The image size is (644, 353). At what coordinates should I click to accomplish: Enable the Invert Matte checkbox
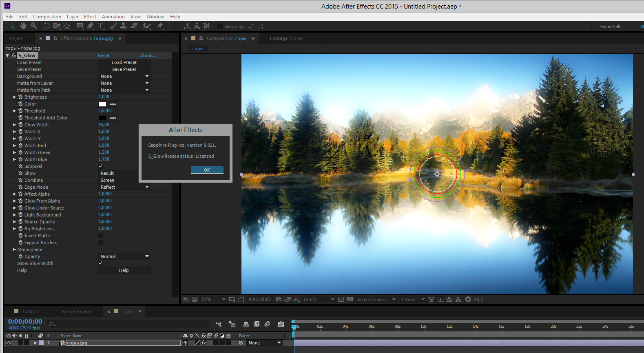pos(100,236)
